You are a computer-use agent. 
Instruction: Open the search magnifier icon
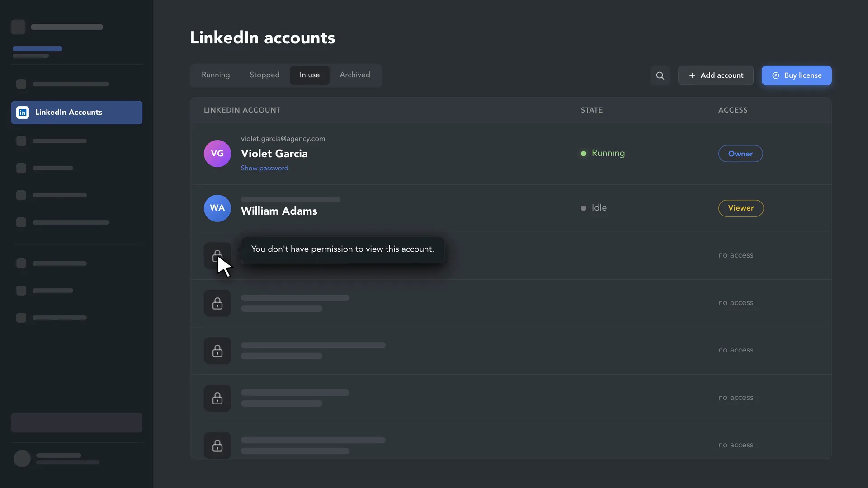click(x=660, y=75)
